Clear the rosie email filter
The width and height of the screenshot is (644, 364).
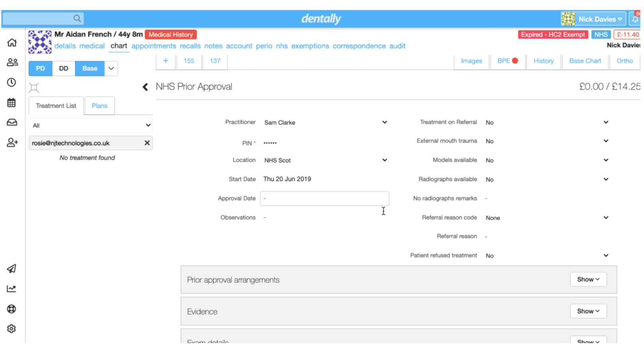click(147, 143)
